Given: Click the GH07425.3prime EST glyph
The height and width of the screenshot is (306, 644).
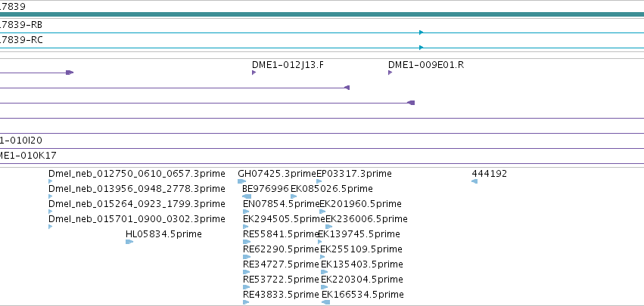Looking at the screenshot, I should click(x=241, y=181).
